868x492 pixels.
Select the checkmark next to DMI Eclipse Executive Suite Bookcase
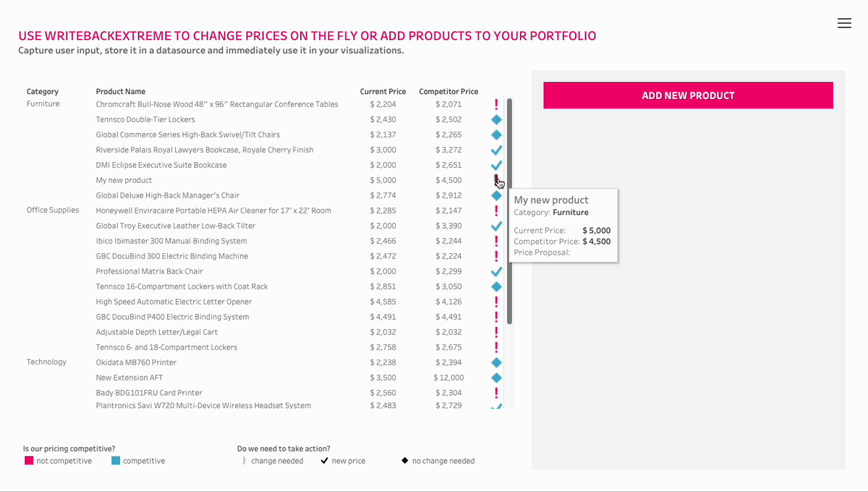(x=496, y=165)
